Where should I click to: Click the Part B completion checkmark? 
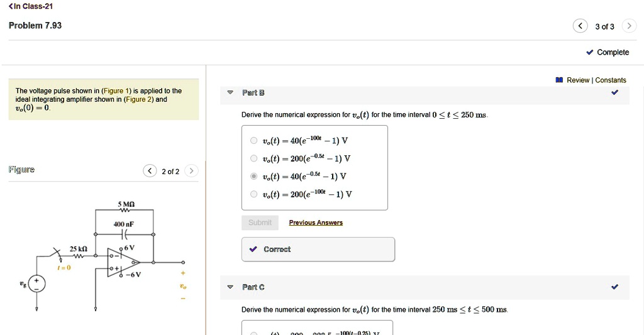tap(614, 93)
